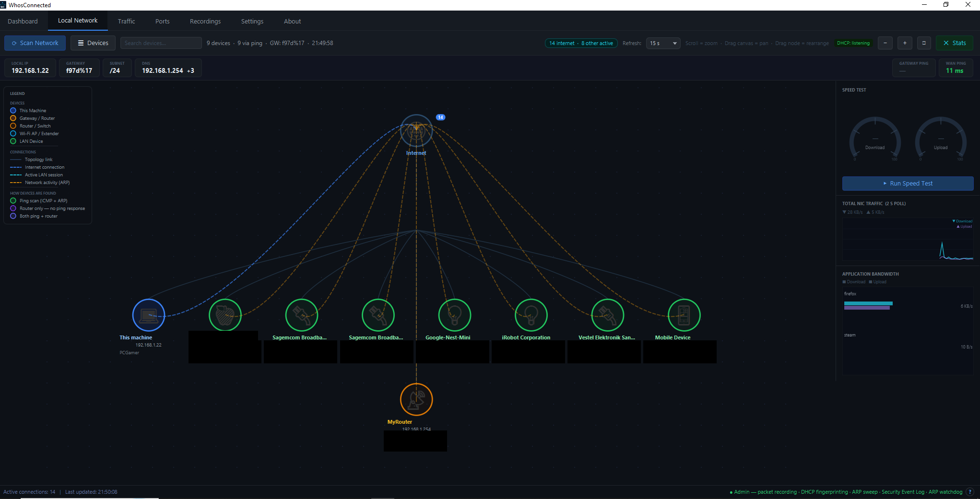Zoom out with the minus button
Screen dimensions: 980x499
click(885, 43)
